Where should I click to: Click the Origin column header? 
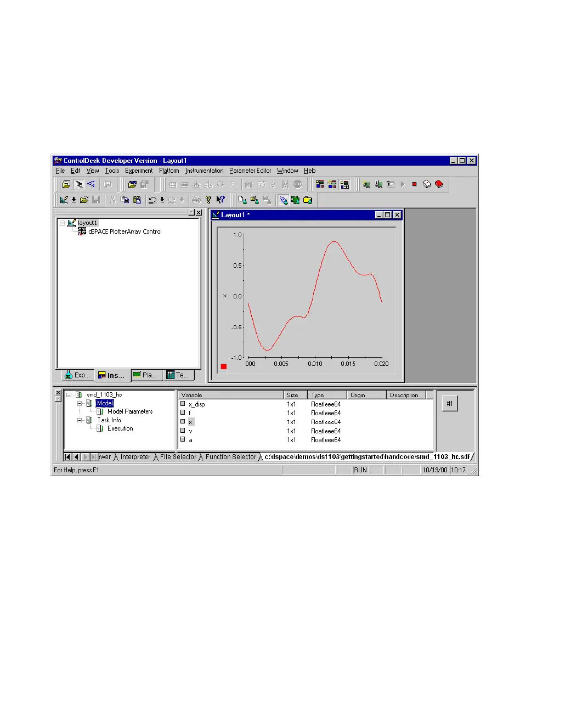point(366,395)
